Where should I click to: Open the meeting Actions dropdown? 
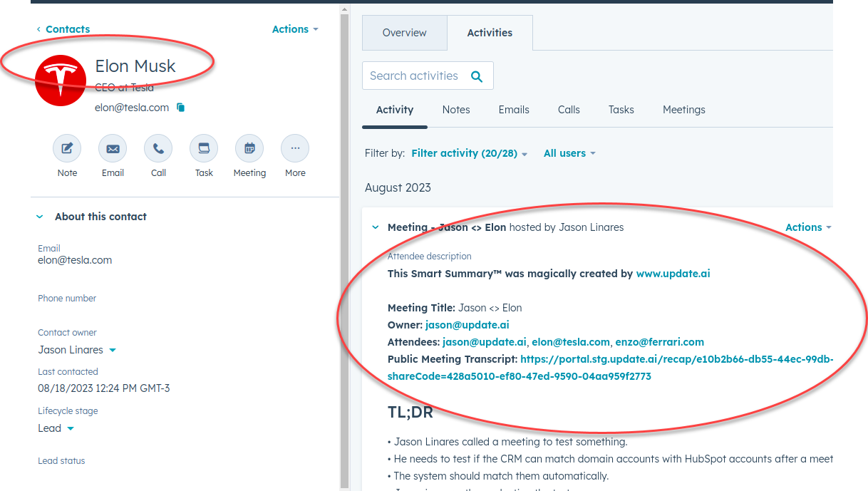pyautogui.click(x=808, y=227)
